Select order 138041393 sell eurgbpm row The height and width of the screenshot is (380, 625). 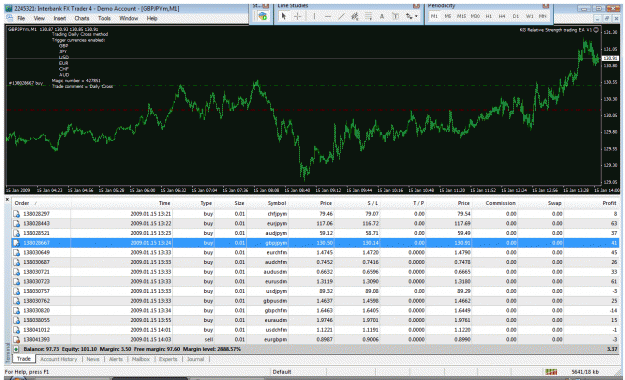point(315,339)
